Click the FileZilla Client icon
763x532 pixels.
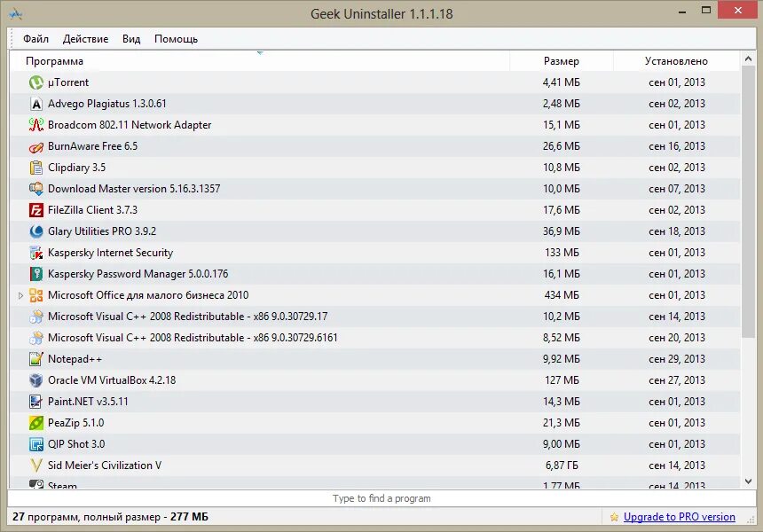[x=36, y=210]
